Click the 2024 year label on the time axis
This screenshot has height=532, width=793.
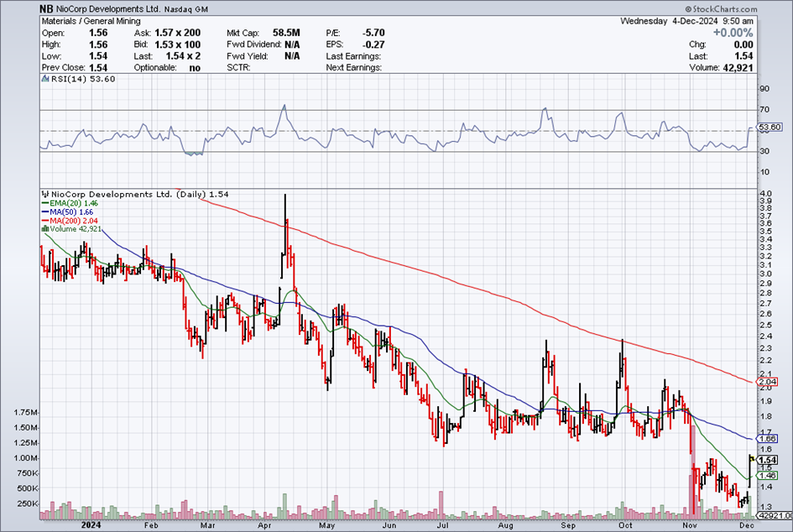[91, 525]
